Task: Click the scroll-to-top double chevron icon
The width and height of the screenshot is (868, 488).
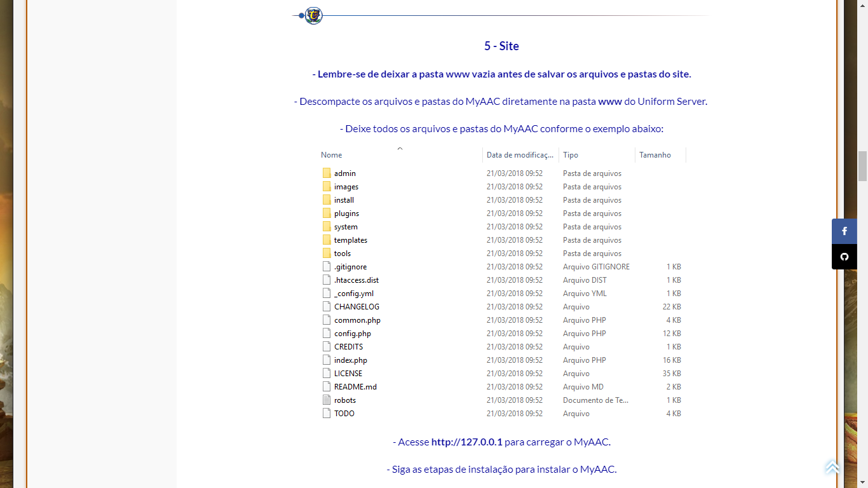Action: 832,467
